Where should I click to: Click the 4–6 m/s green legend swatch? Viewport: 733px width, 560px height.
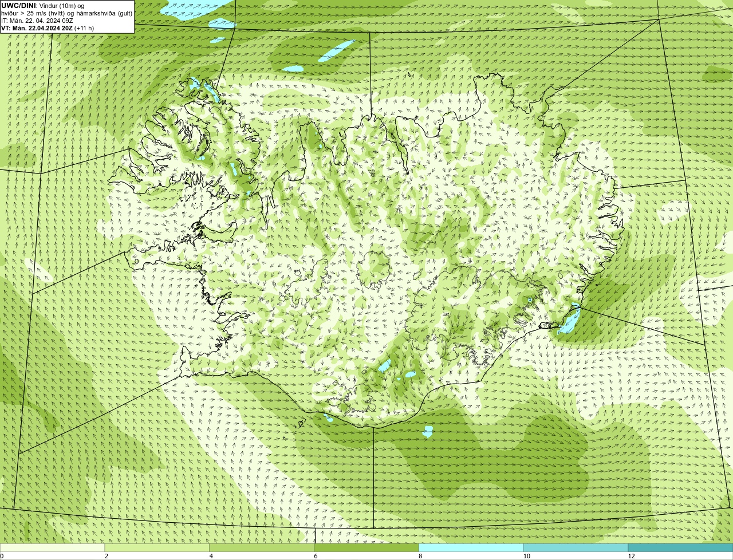[262, 547]
